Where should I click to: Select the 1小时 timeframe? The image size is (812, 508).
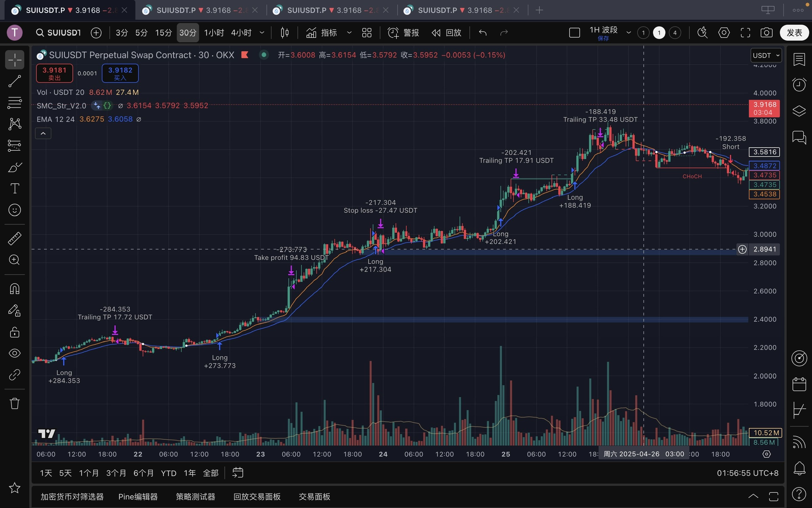click(214, 33)
